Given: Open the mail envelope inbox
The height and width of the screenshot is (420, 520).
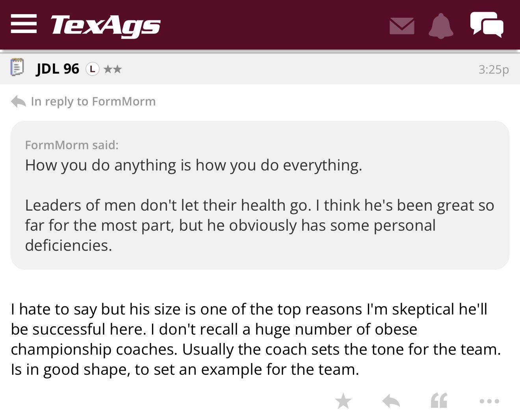Looking at the screenshot, I should coord(402,26).
